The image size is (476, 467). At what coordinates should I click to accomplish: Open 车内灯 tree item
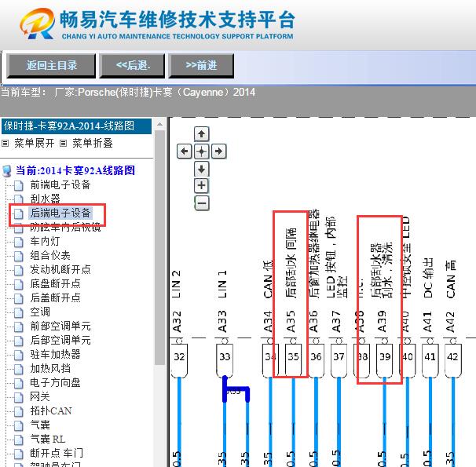(45, 242)
